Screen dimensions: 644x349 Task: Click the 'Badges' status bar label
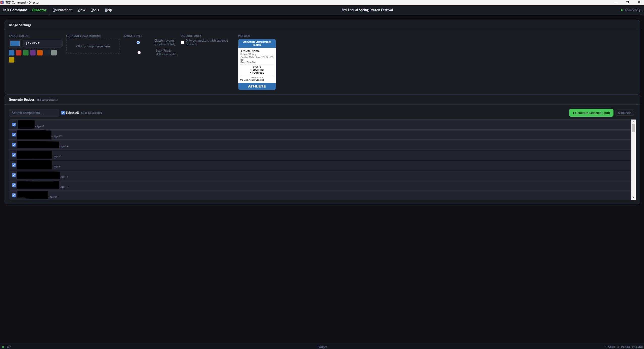pyautogui.click(x=322, y=347)
